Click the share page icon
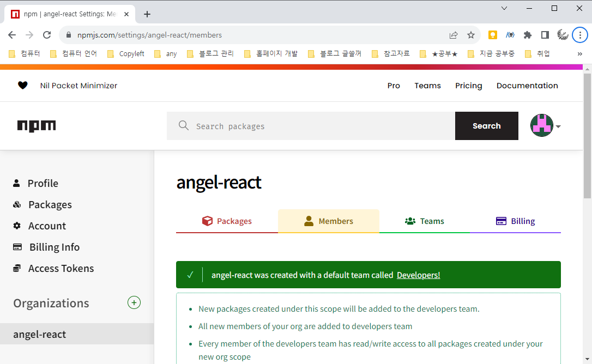 (454, 35)
